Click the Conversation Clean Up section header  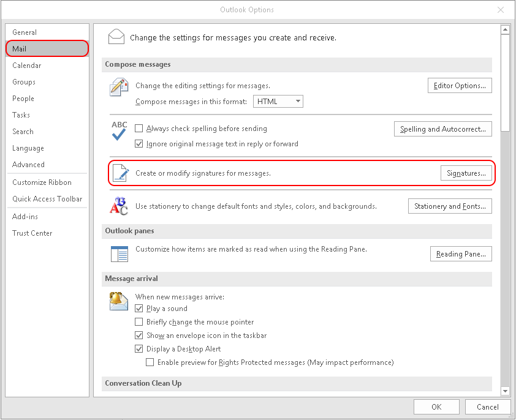coord(297,383)
